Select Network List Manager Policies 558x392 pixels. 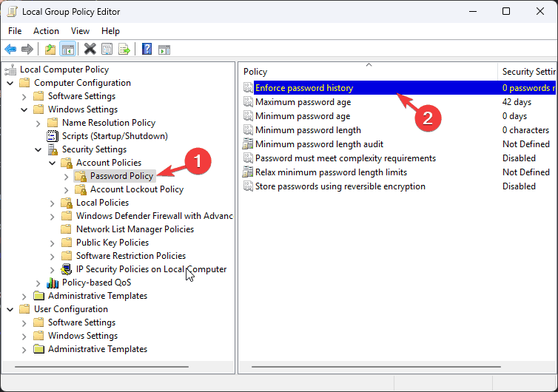(135, 229)
